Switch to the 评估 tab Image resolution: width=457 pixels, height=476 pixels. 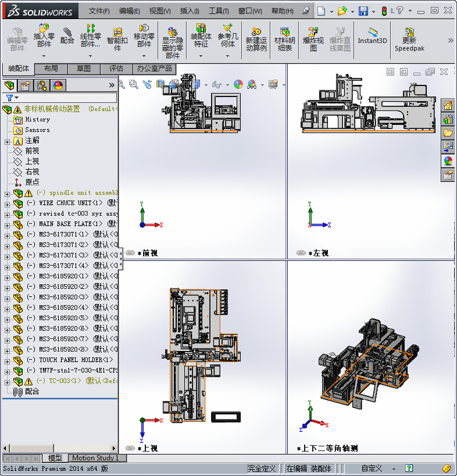coord(116,69)
